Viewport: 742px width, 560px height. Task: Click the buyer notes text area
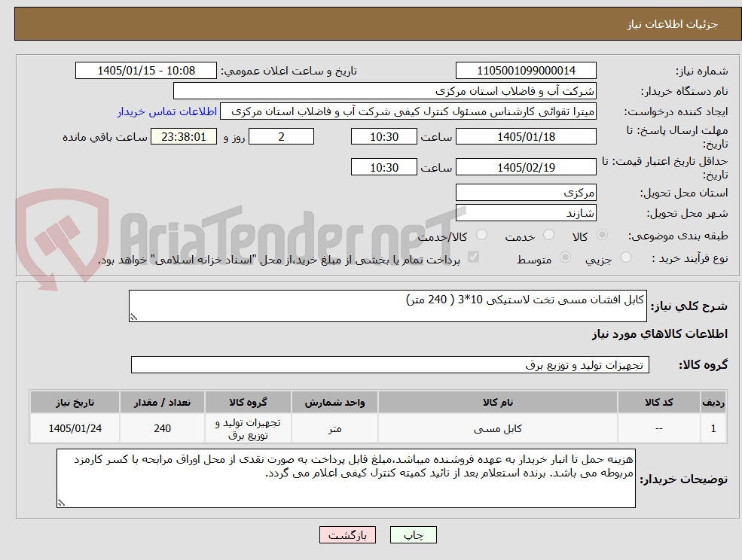point(346,479)
